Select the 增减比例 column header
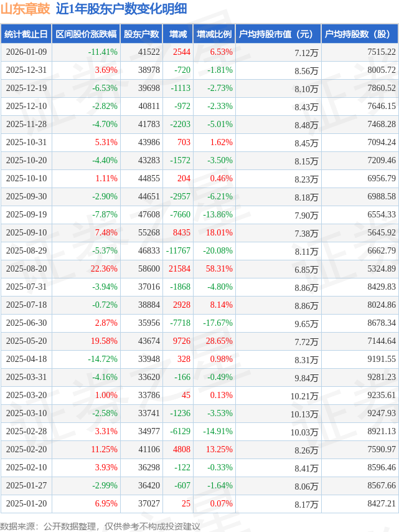Screen dimensions: 399x532 click(x=214, y=34)
